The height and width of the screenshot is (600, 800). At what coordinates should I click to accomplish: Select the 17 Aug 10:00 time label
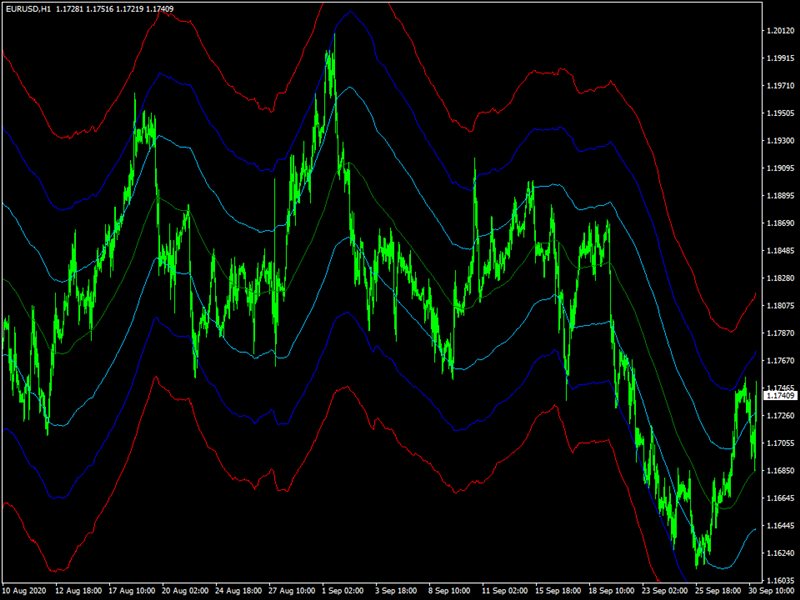point(132,591)
